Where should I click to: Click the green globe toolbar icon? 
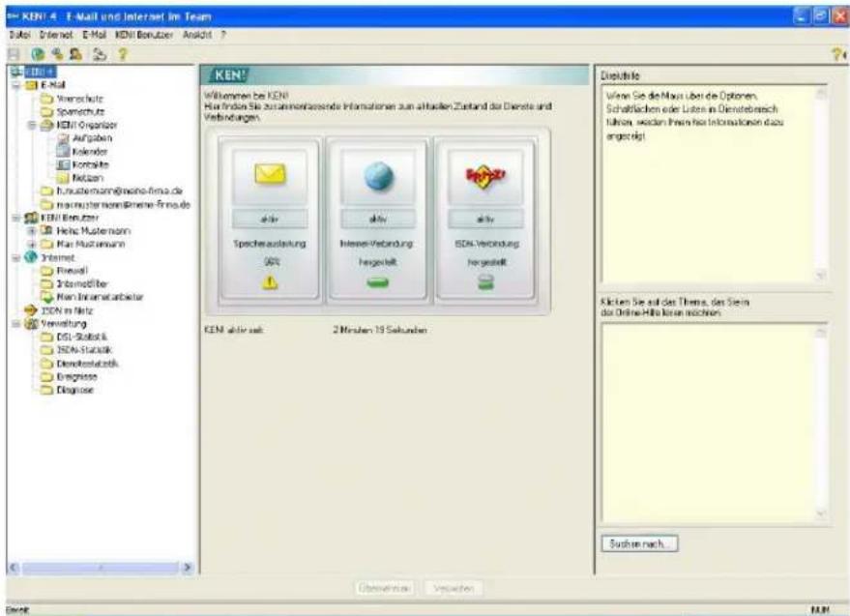coord(38,54)
